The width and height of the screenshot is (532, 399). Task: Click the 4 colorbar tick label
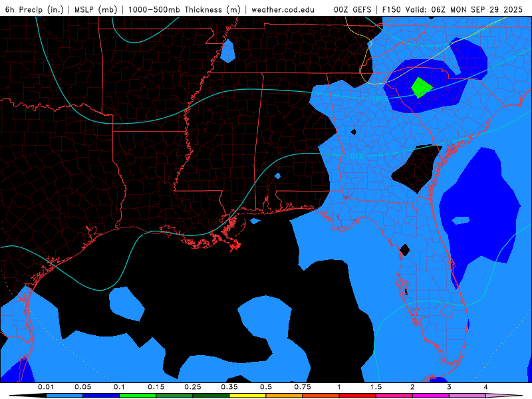pos(486,387)
